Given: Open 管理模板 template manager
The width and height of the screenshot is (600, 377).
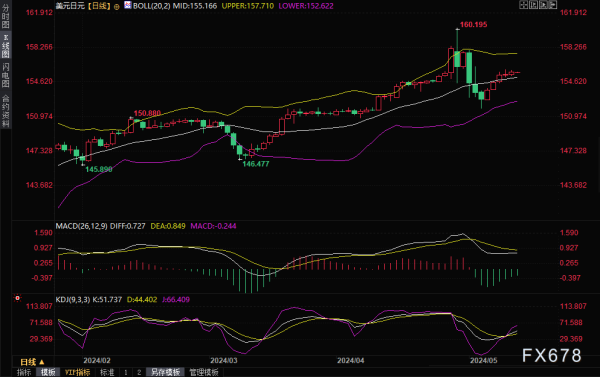Looking at the screenshot, I should [204, 372].
